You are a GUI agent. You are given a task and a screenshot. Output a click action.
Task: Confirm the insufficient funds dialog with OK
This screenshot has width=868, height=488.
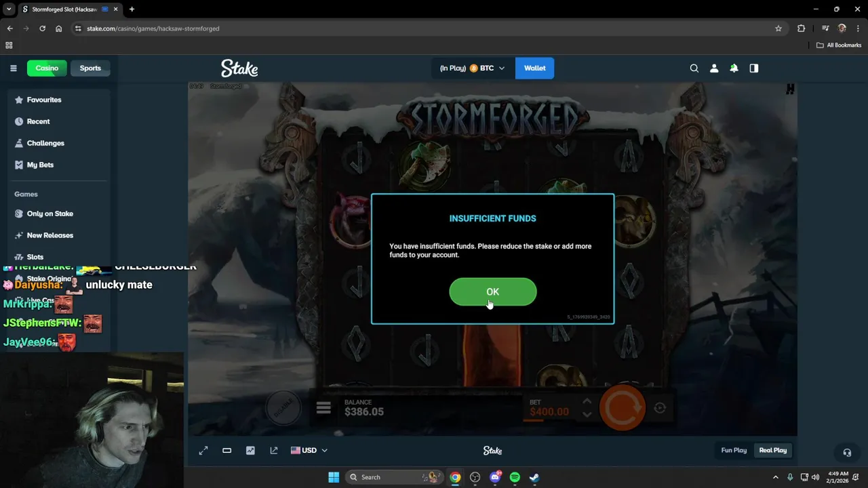(492, 291)
